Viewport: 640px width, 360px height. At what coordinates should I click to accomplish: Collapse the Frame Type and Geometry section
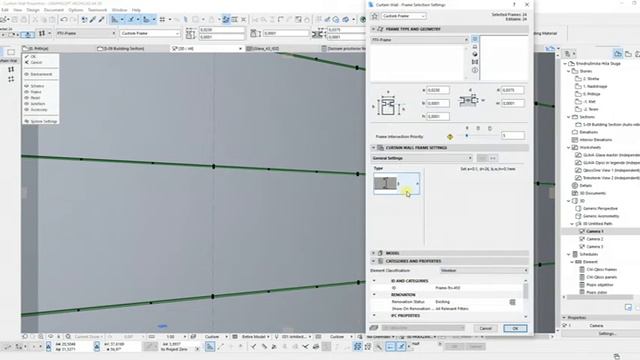click(x=373, y=29)
